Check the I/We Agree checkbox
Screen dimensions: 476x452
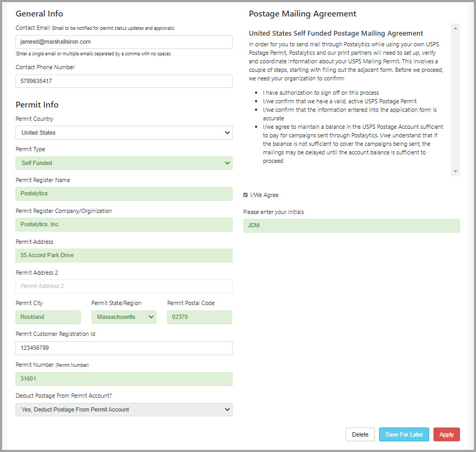(245, 195)
